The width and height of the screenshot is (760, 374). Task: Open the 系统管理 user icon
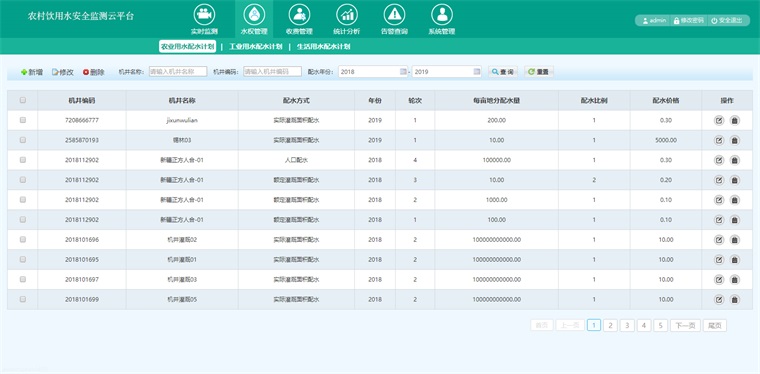coord(442,15)
